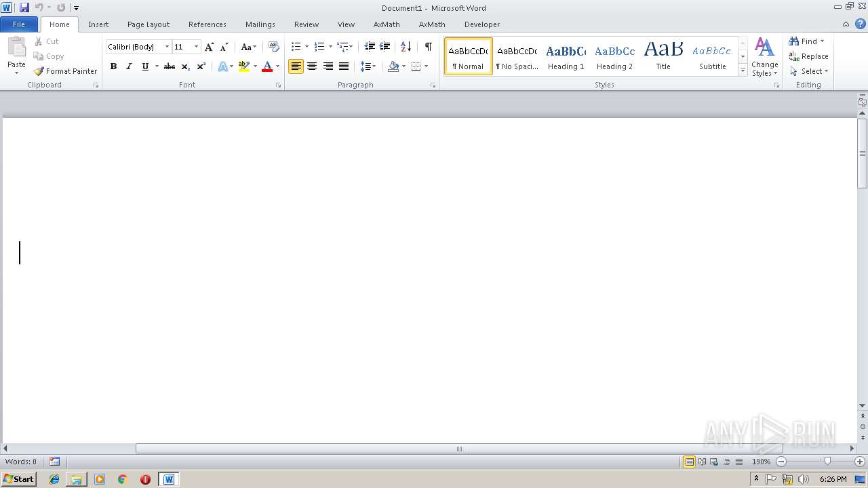Viewport: 868px width, 488px height.
Task: Click the Grow Font icon
Action: click(x=210, y=47)
